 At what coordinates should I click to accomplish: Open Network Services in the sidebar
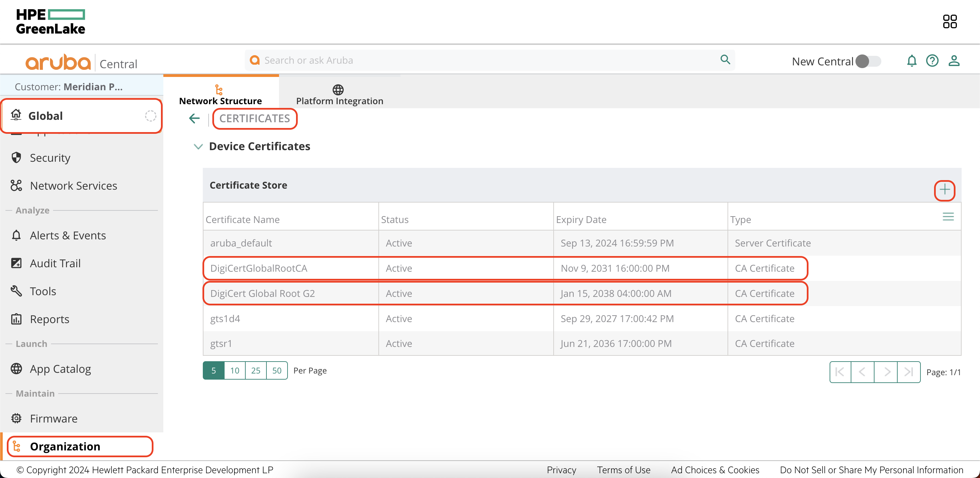pyautogui.click(x=73, y=185)
